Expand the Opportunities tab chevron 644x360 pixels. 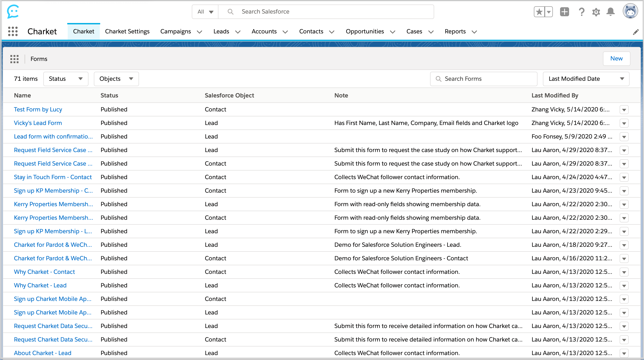click(x=392, y=32)
